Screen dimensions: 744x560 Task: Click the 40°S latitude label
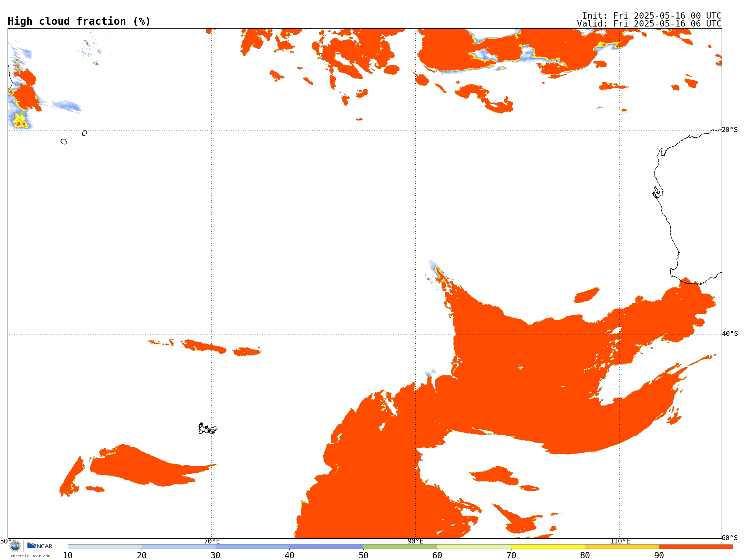[730, 333]
